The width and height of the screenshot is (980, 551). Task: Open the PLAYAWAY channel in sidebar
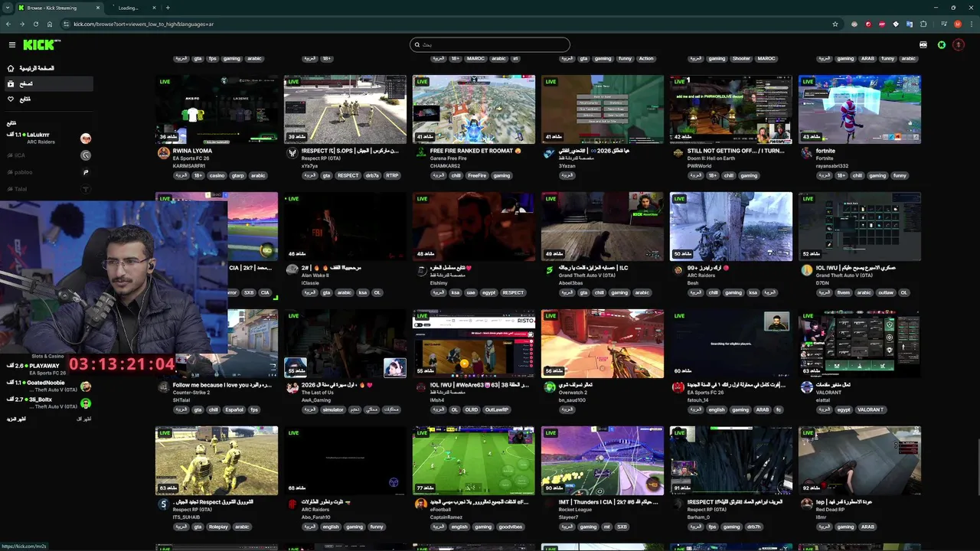[44, 366]
